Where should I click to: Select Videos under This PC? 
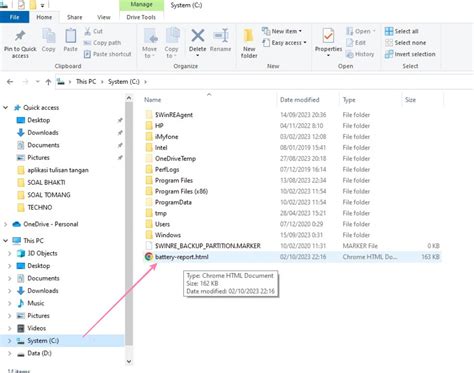(36, 328)
